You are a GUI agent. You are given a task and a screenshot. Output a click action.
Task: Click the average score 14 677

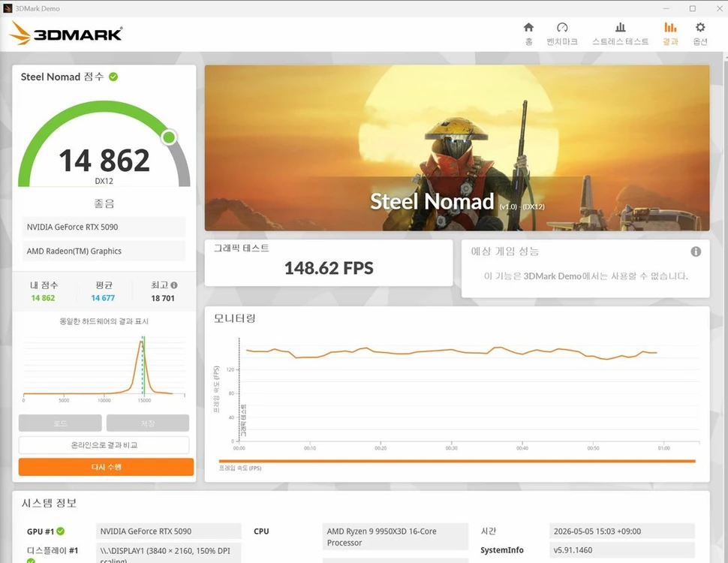[103, 298]
